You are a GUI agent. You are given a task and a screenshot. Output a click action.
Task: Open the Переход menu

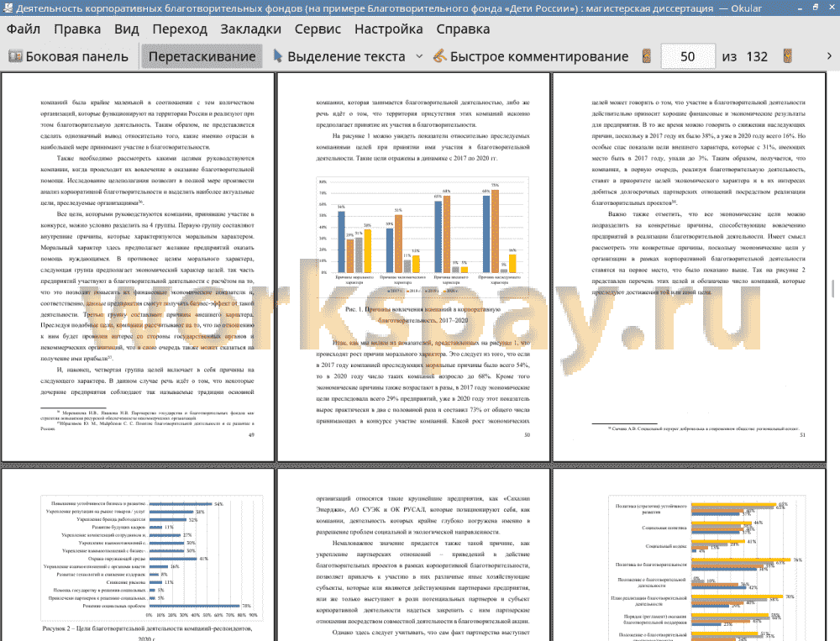[x=180, y=29]
